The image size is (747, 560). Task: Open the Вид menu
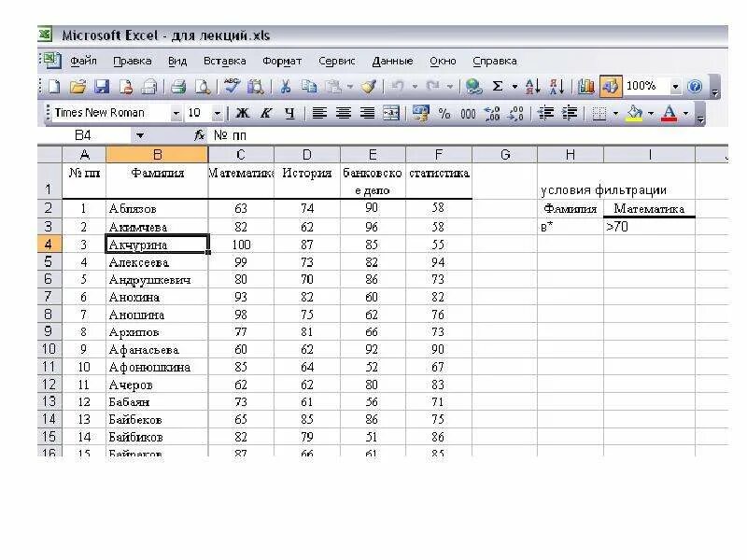tap(177, 61)
